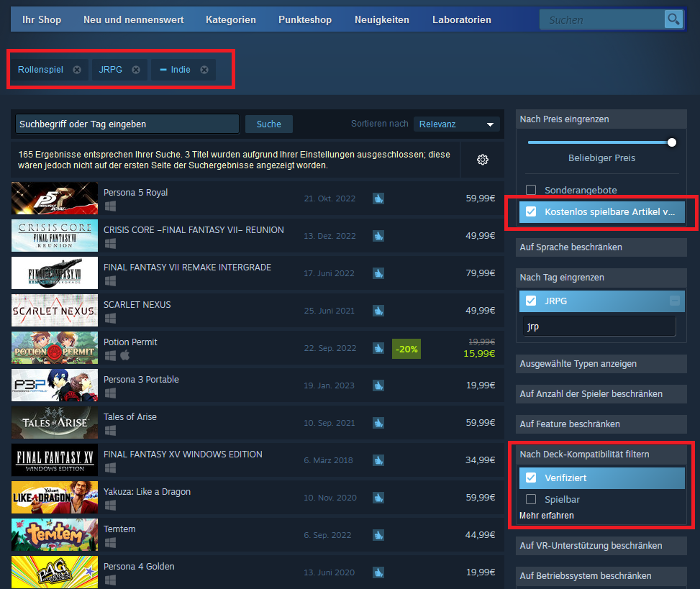Open Neuigkeiten page
The image size is (700, 589).
pos(382,19)
